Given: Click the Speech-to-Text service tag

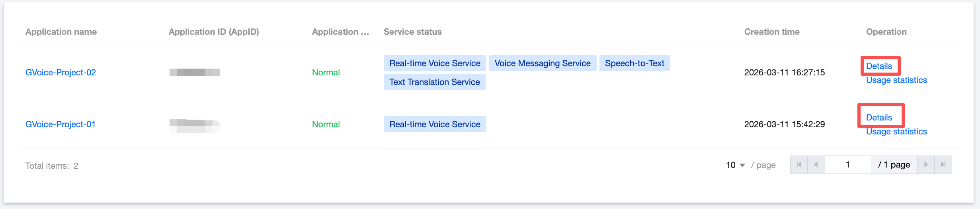Looking at the screenshot, I should [x=634, y=63].
